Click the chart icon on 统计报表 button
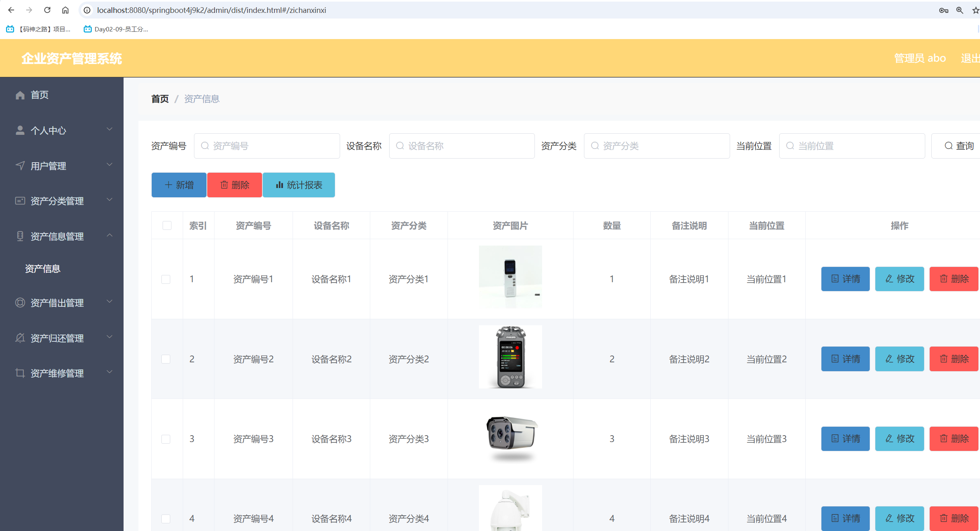980x531 pixels. (x=280, y=185)
